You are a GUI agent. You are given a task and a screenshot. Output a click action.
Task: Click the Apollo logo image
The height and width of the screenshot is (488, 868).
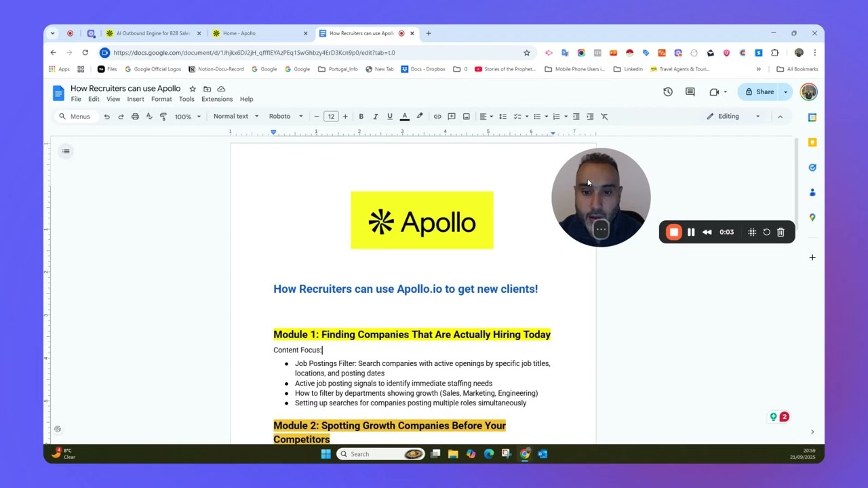[422, 220]
